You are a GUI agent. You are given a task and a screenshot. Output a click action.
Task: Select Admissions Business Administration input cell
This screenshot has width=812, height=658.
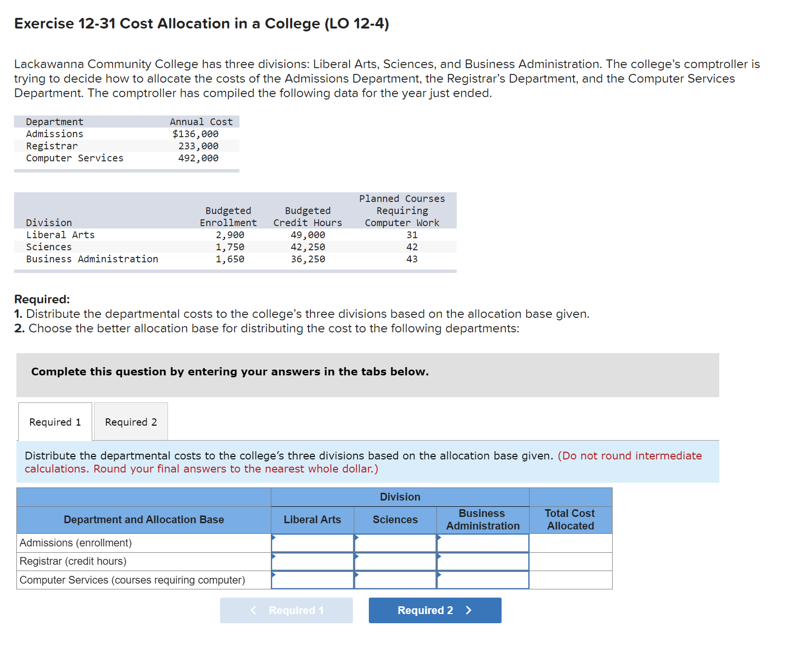pyautogui.click(x=483, y=543)
